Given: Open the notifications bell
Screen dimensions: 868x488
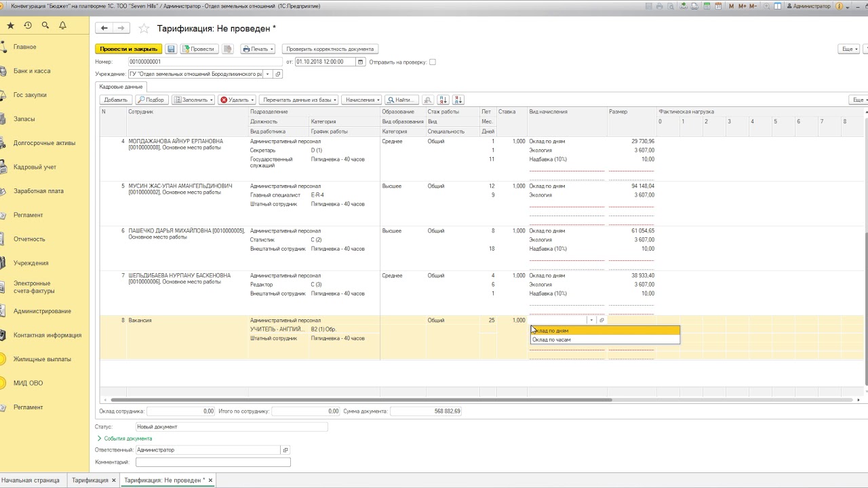Looking at the screenshot, I should pos(62,25).
